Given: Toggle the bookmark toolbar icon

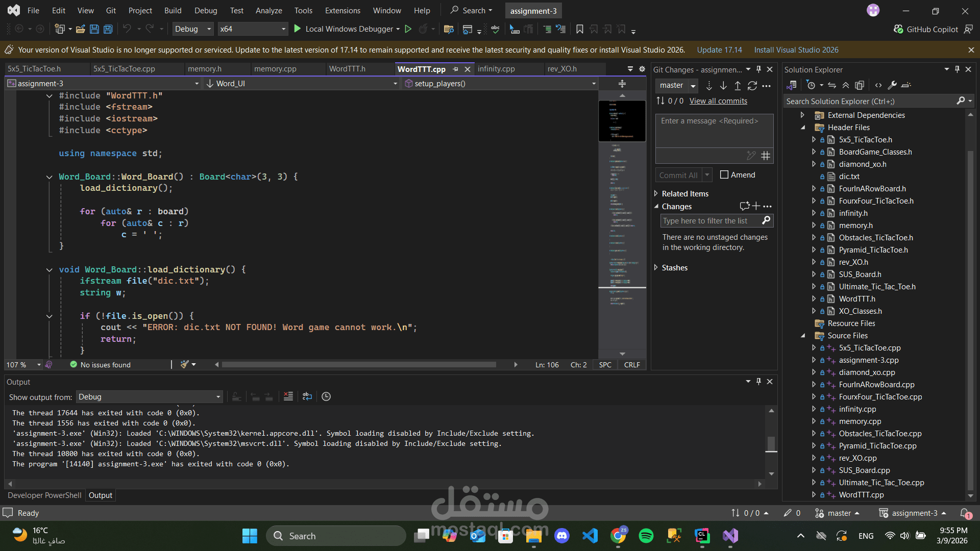Looking at the screenshot, I should [580, 29].
